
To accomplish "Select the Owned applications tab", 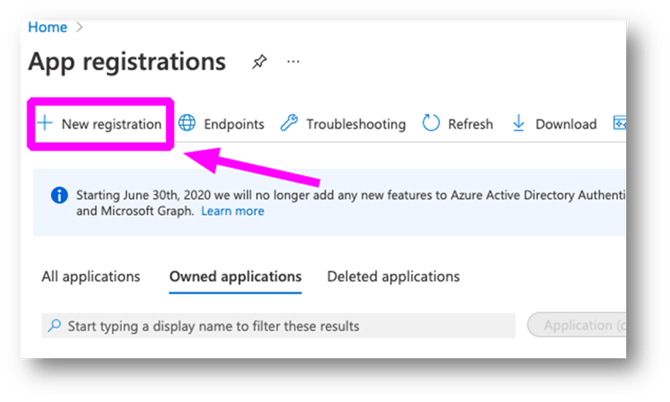I will (x=235, y=276).
